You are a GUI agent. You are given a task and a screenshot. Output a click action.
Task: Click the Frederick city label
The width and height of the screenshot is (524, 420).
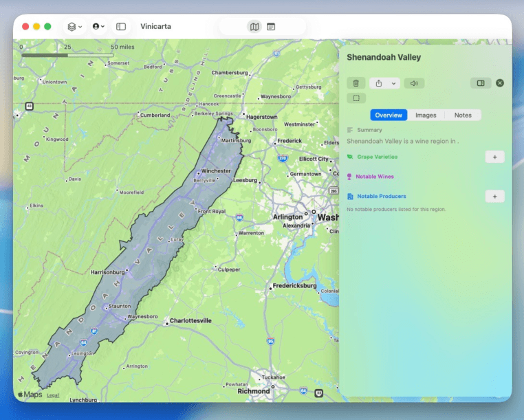pos(290,141)
